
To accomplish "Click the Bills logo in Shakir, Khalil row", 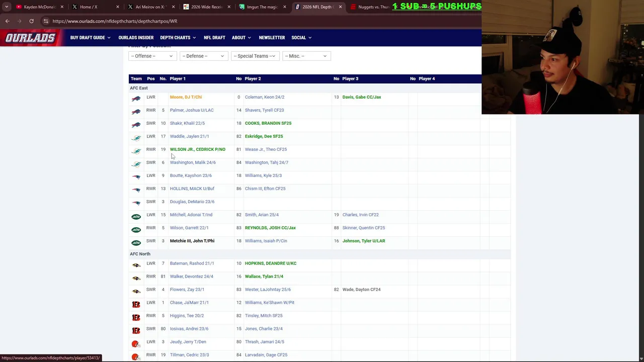I will tap(136, 125).
